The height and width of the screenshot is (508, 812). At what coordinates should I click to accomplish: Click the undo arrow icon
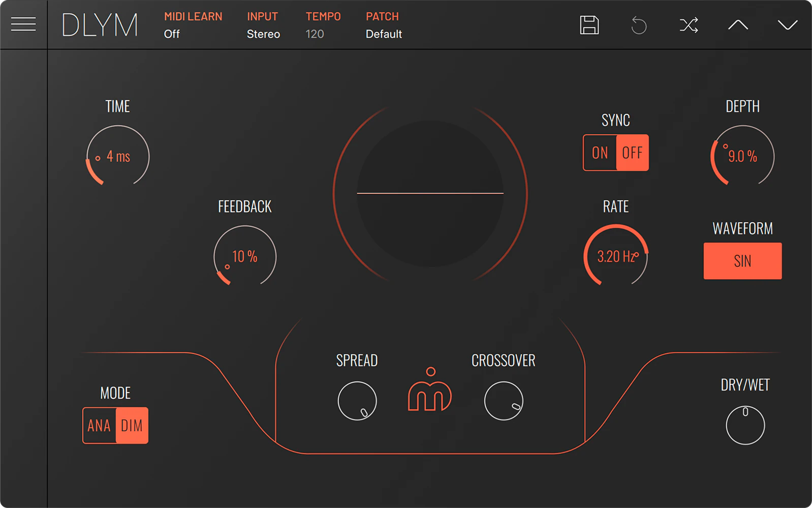click(639, 25)
